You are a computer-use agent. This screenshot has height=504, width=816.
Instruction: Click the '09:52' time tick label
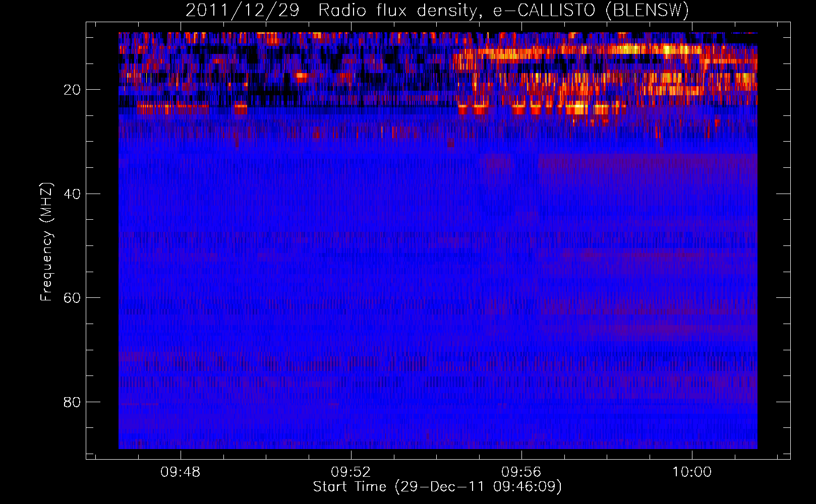[x=351, y=472]
